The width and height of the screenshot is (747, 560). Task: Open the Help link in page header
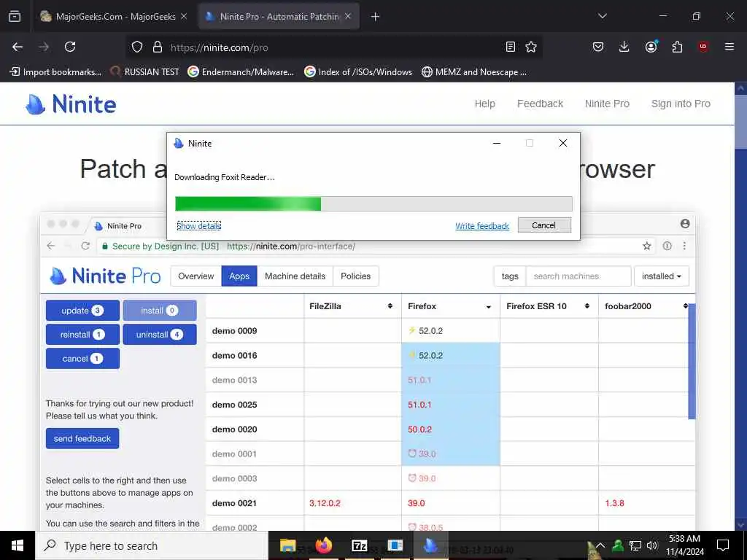[484, 104]
